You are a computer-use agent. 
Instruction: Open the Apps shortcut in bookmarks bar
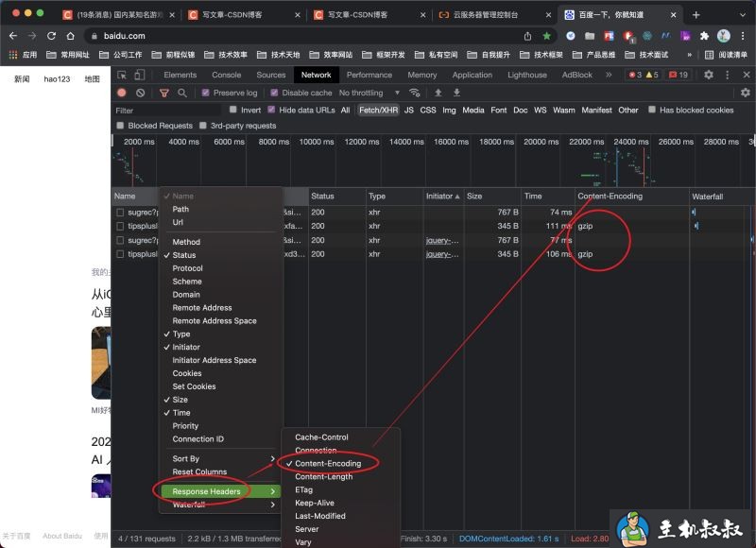click(23, 55)
